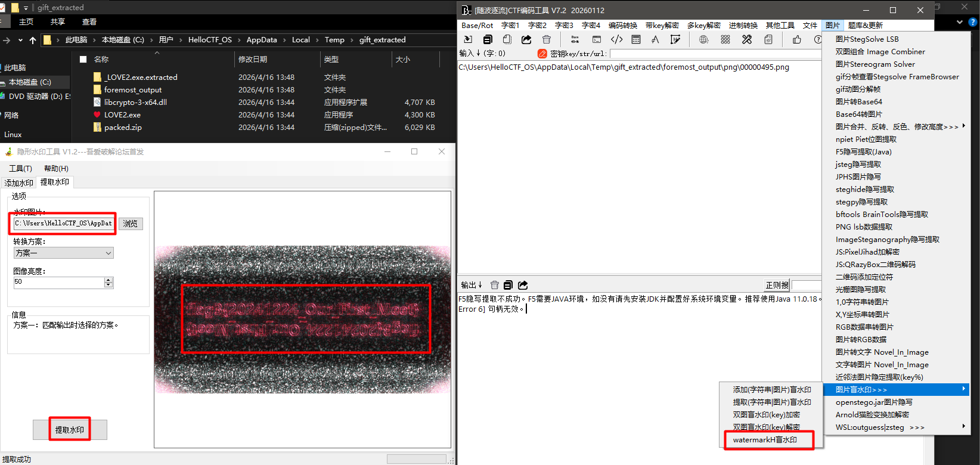980x465 pixels.
Task: Click the 密钥key/str/url input field
Action: (x=715, y=54)
